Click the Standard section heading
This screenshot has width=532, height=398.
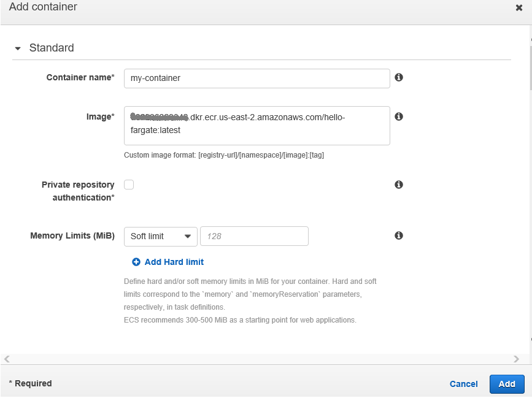[x=52, y=48]
